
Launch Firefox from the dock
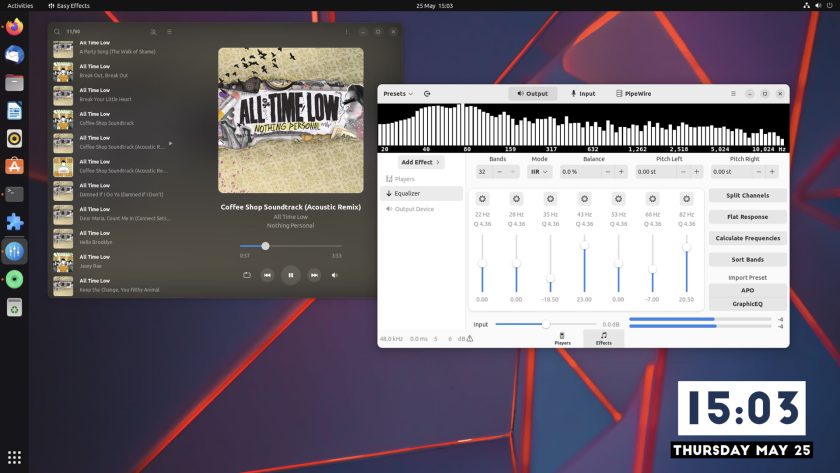[x=14, y=26]
